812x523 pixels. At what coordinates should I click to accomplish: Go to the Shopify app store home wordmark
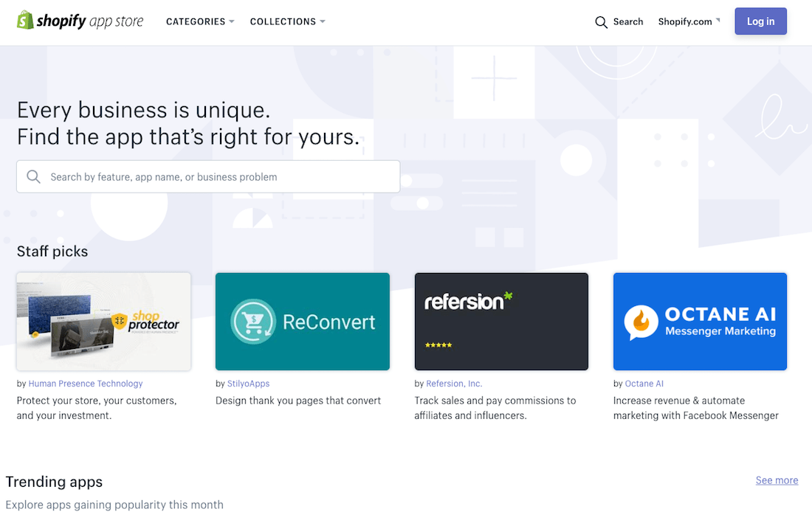coord(89,21)
